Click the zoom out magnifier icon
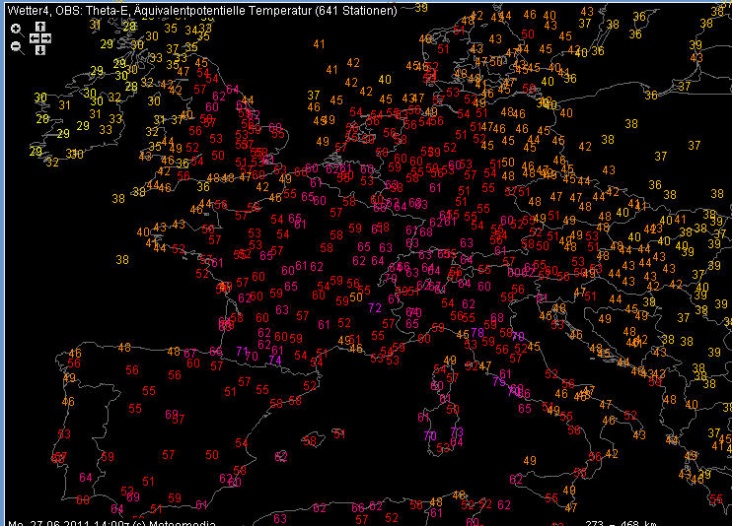 tap(16, 45)
